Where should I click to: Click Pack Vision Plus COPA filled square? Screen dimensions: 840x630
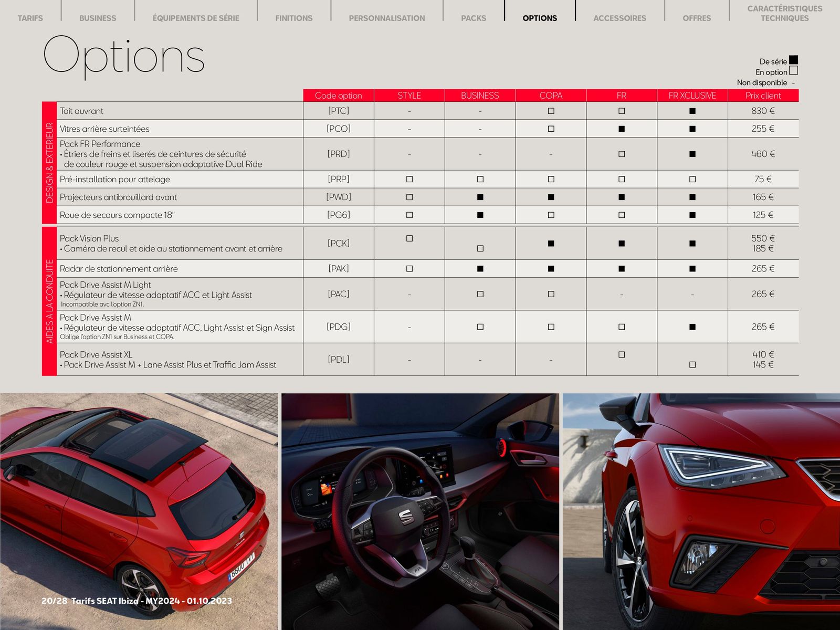click(551, 243)
